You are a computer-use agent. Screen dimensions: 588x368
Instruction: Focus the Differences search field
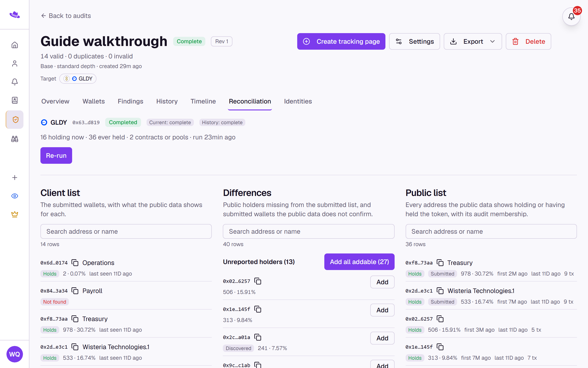[x=308, y=231]
